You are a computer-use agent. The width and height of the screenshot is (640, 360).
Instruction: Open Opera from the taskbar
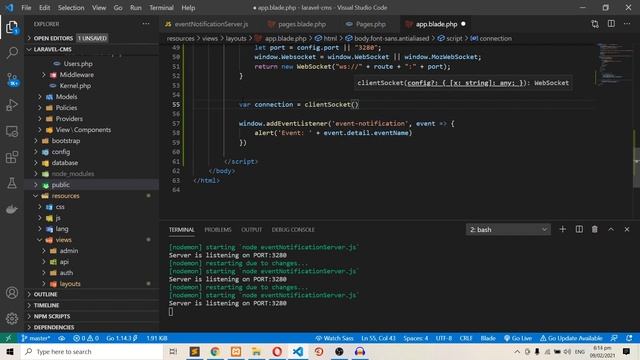[x=277, y=351]
